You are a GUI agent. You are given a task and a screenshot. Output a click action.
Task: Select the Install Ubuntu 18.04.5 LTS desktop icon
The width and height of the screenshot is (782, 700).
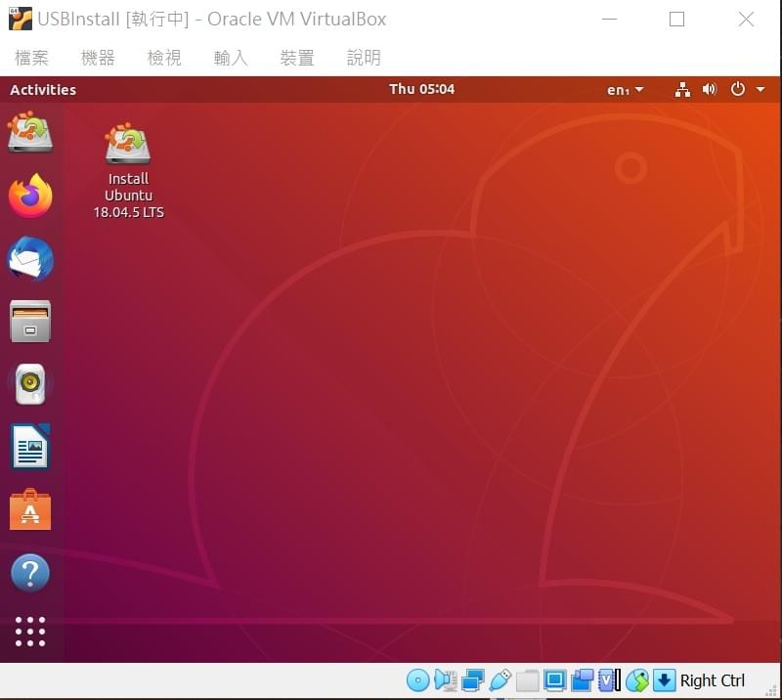pyautogui.click(x=128, y=171)
